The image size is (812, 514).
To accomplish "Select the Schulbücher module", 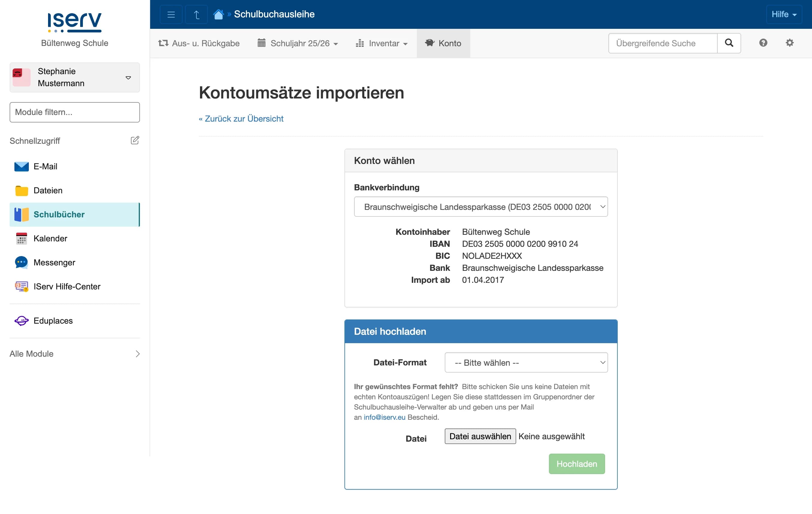I will click(x=59, y=214).
